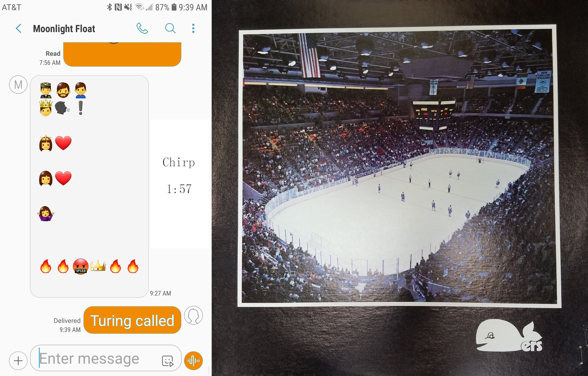The width and height of the screenshot is (588, 376).
Task: Call Moonlight Float with phone icon
Action: [142, 28]
